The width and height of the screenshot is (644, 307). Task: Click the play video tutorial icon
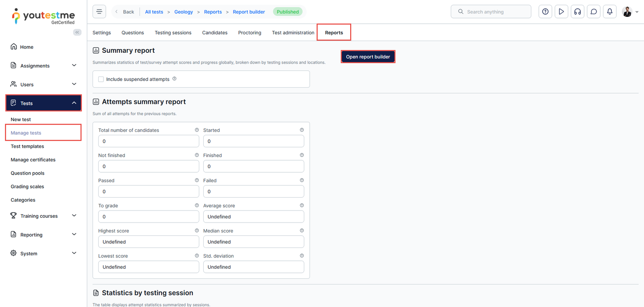tap(561, 12)
